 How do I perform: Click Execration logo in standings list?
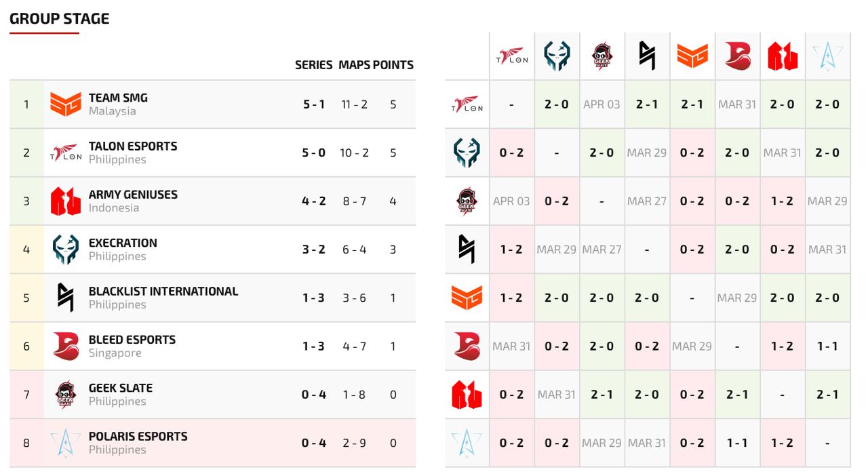pyautogui.click(x=66, y=250)
